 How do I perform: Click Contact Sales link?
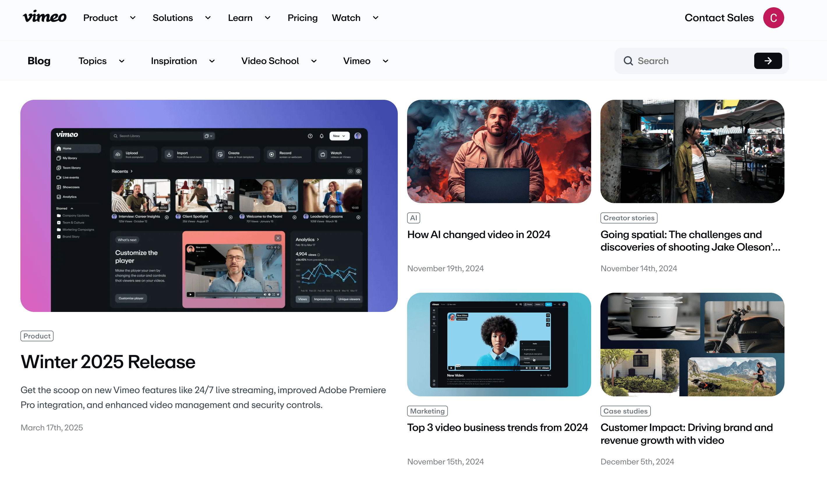point(719,18)
